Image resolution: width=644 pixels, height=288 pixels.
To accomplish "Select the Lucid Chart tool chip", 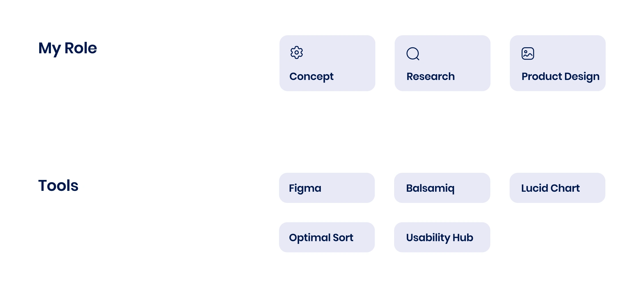I will (557, 188).
